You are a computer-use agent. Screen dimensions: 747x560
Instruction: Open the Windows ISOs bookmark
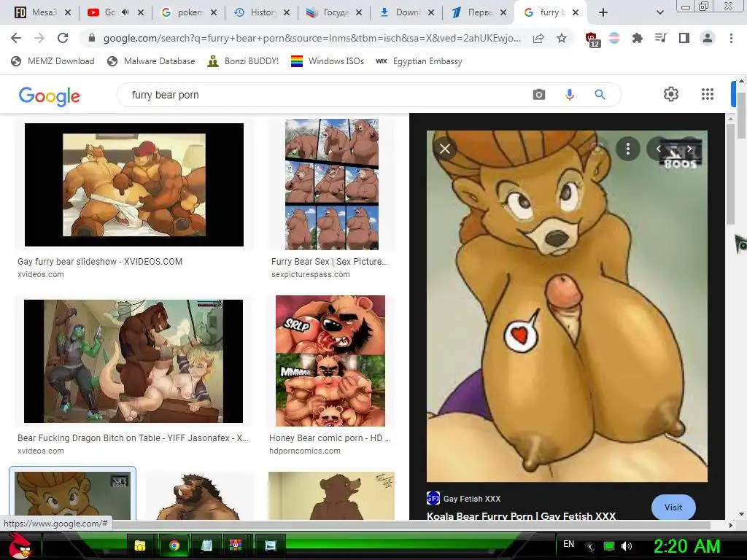(328, 61)
